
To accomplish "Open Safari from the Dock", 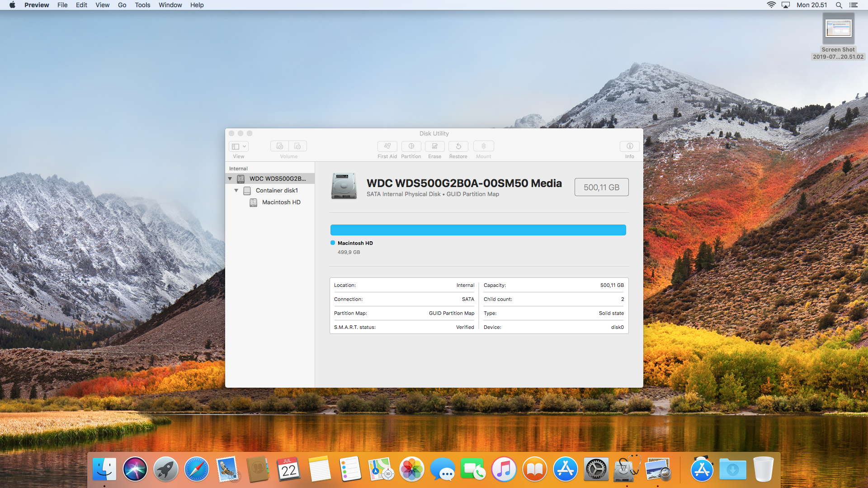I will [196, 469].
